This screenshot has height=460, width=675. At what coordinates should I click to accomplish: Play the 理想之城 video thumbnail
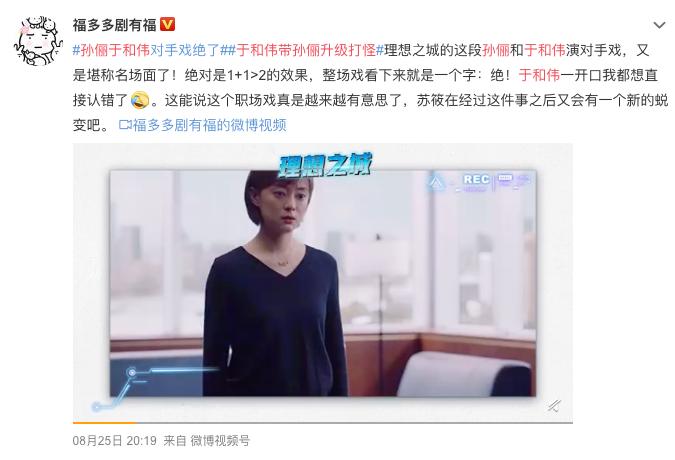pyautogui.click(x=323, y=283)
